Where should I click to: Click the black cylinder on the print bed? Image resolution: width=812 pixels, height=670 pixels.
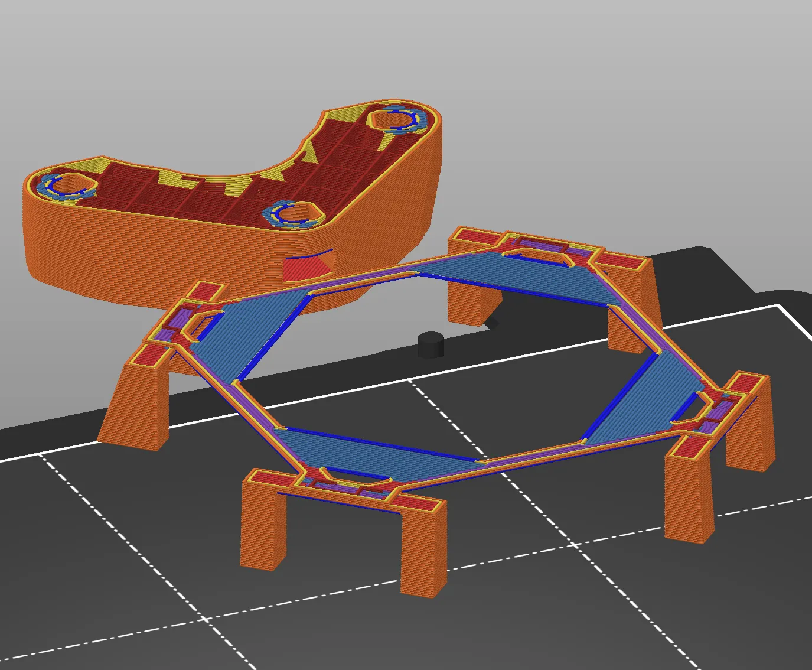tap(431, 345)
